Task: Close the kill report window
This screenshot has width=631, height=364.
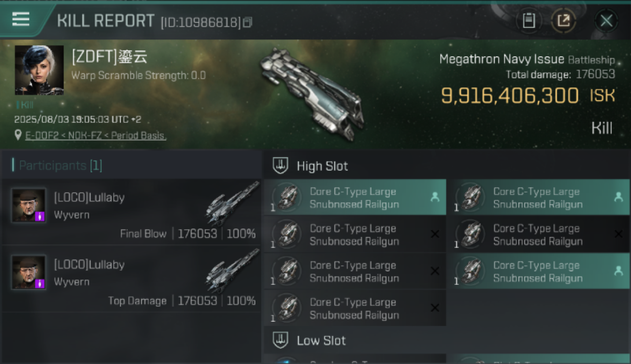Action: pyautogui.click(x=606, y=21)
